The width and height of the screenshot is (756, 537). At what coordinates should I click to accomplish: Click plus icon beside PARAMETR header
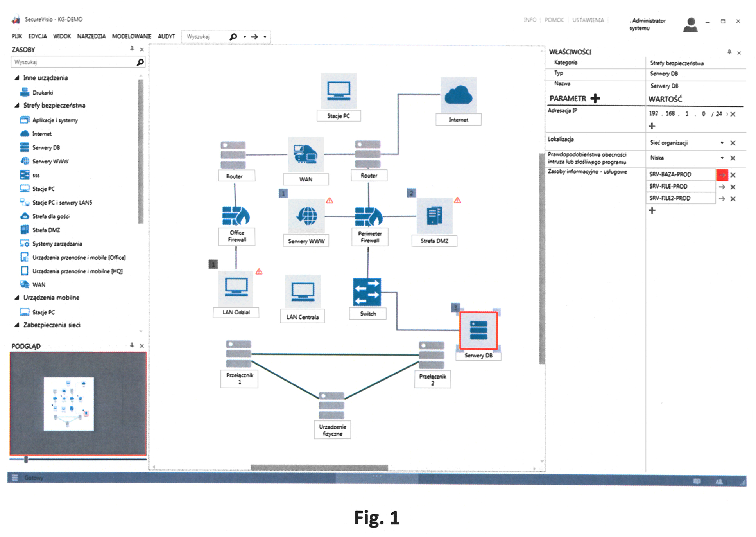[595, 98]
